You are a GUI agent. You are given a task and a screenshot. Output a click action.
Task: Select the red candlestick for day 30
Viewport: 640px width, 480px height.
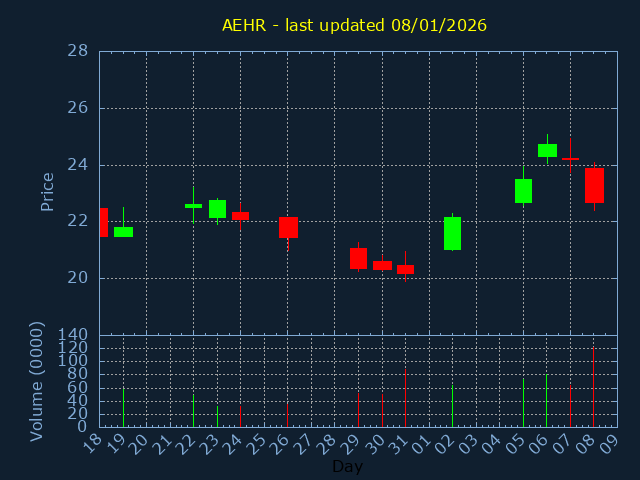tap(382, 265)
